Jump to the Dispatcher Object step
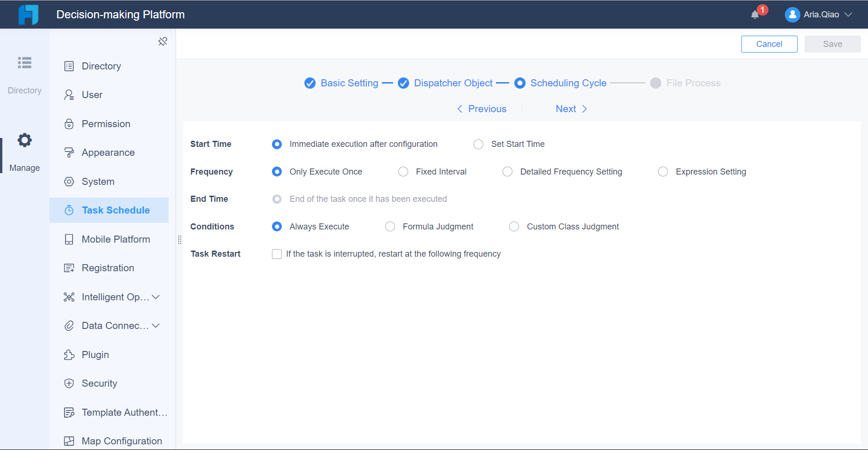 click(445, 83)
